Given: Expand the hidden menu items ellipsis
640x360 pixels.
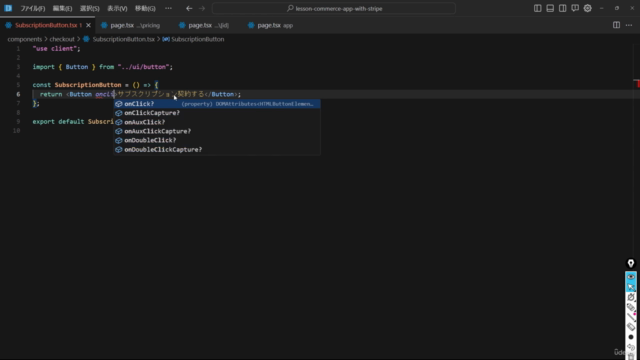Looking at the screenshot, I should [x=168, y=8].
